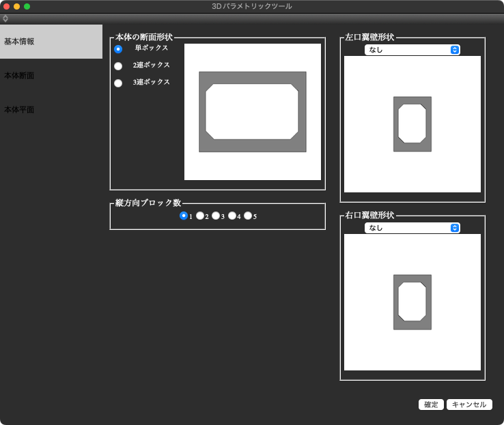Click the 右口翼壁形状 preview image
504x425 pixels.
[x=412, y=302]
